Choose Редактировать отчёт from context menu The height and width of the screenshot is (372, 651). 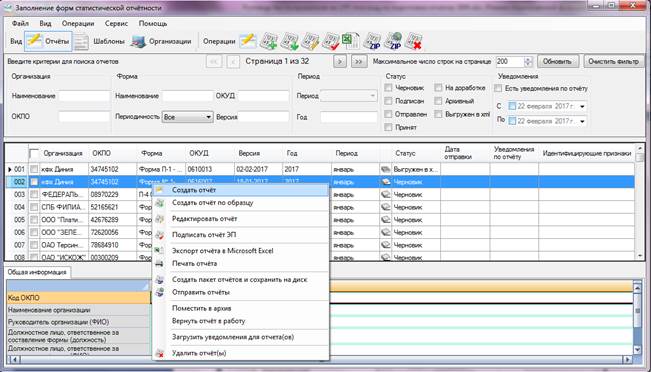pos(241,219)
